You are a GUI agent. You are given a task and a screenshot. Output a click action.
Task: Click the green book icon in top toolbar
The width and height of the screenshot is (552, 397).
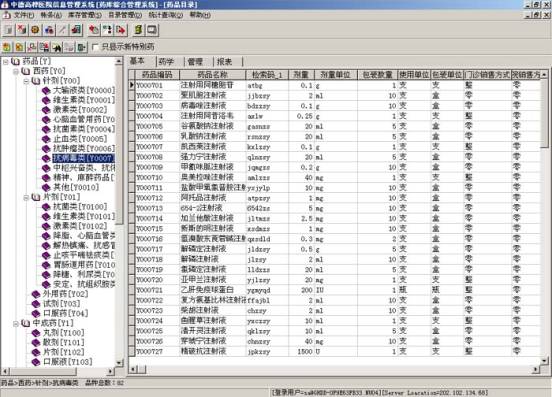tap(138, 30)
